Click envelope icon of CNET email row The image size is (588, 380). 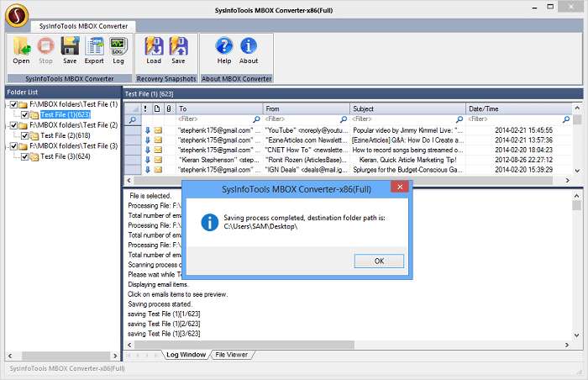click(158, 150)
